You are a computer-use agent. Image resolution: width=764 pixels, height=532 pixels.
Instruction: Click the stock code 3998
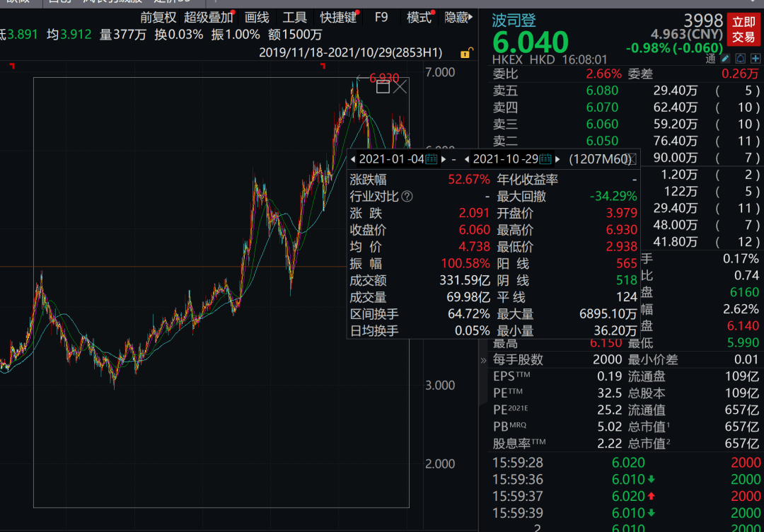tap(703, 21)
